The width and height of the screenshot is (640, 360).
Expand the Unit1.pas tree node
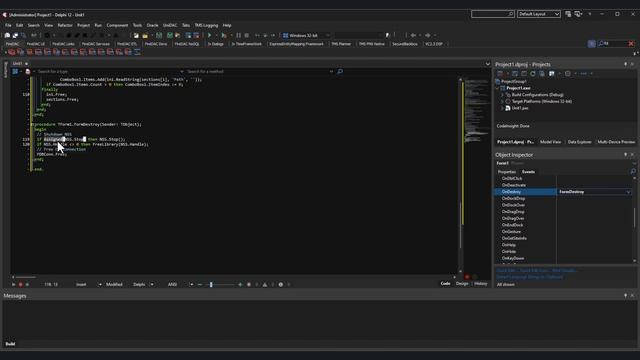tap(503, 108)
